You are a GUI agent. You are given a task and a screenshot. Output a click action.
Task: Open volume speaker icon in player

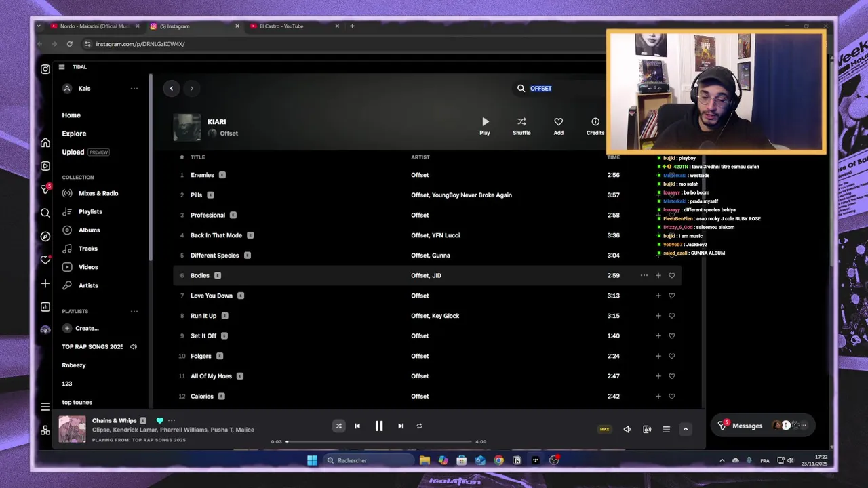[x=627, y=429]
